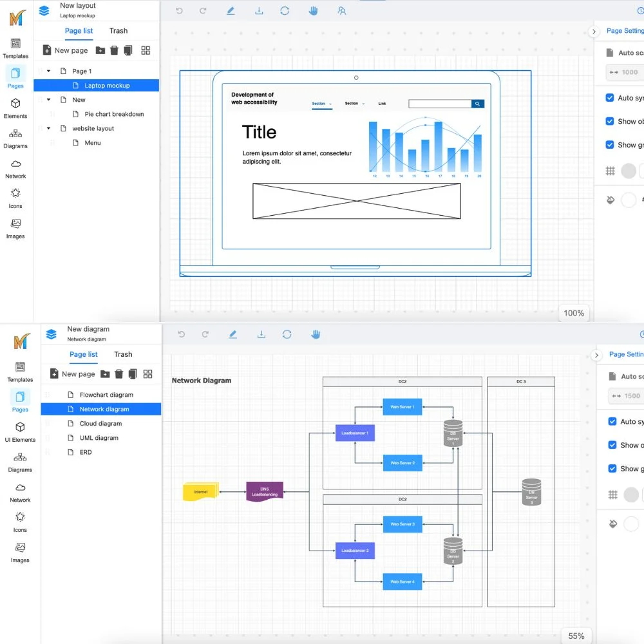The width and height of the screenshot is (644, 644).
Task: Click page width 1500 field in bottom window
Action: tap(627, 396)
